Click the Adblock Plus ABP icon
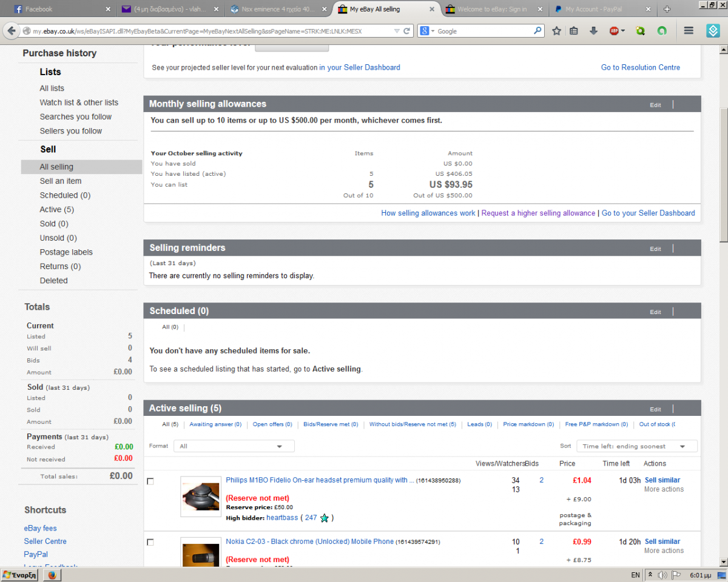The height and width of the screenshot is (582, 728). click(x=614, y=31)
